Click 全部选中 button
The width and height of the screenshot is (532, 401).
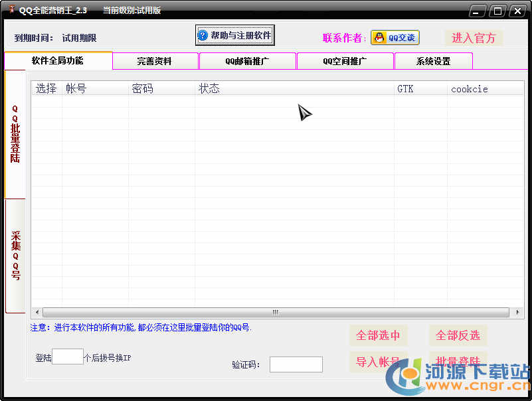click(x=378, y=335)
